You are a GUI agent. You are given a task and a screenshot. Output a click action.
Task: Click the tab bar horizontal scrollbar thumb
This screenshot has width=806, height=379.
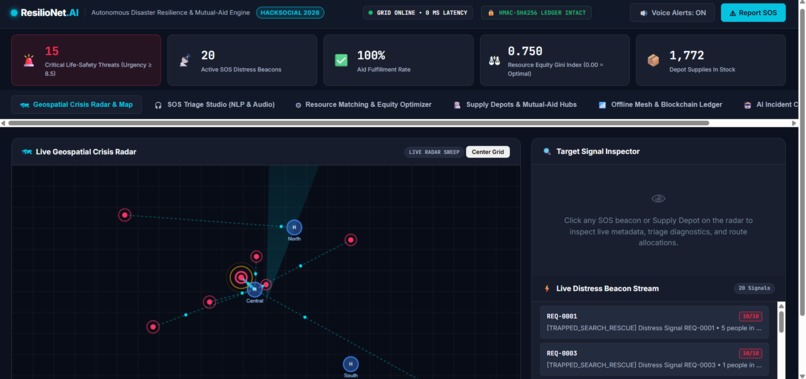(358, 123)
